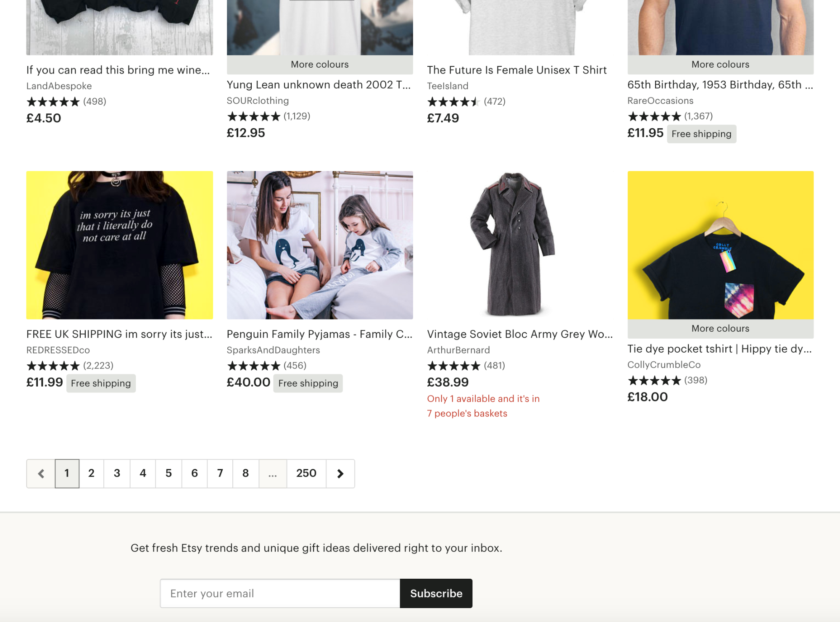Open the 'im sorry' black tshirt image
840x622 pixels.
click(119, 245)
